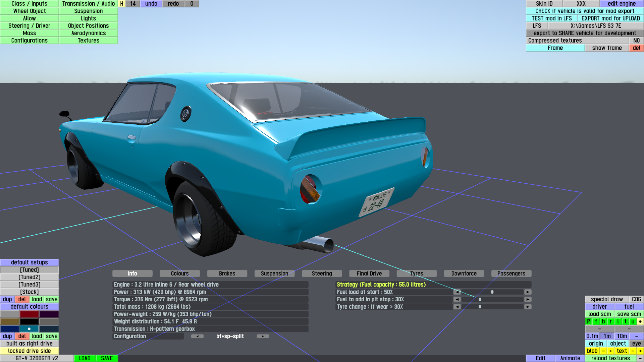644x362 pixels.
Task: Switch to the Tyres setup tab
Action: pos(417,274)
